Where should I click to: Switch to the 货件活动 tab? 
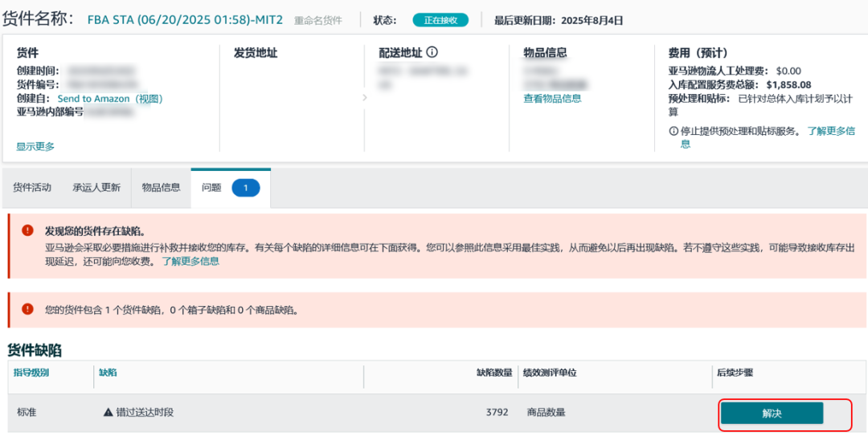click(x=32, y=188)
